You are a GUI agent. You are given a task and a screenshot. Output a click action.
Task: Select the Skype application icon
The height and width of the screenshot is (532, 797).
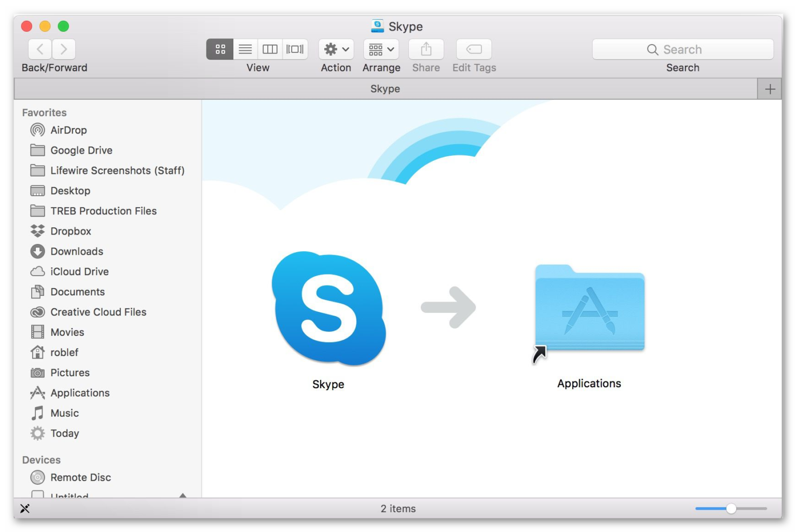point(328,308)
